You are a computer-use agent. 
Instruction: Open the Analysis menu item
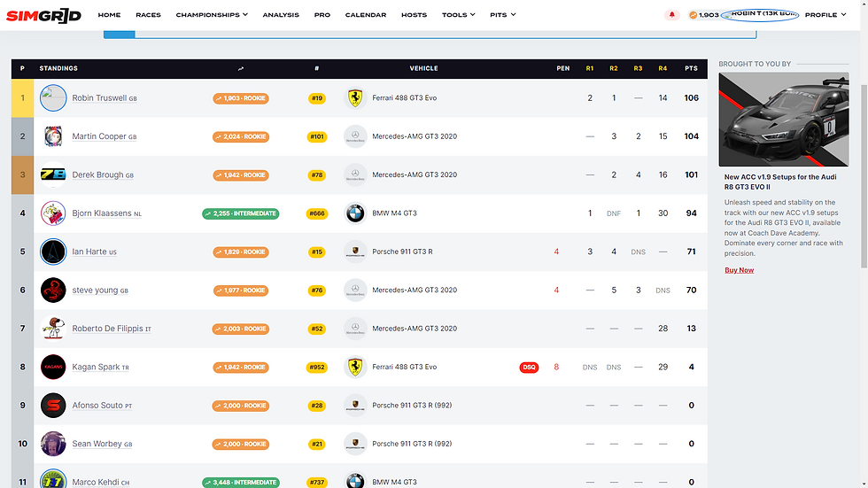pos(281,15)
